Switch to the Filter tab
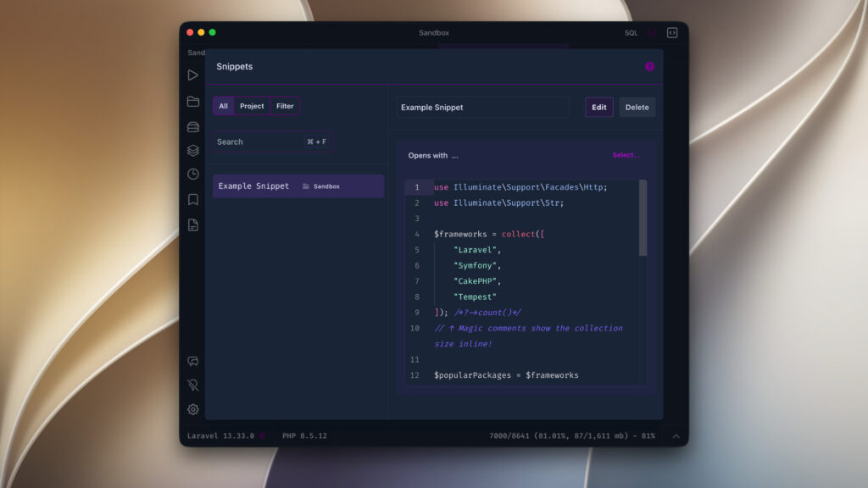 pyautogui.click(x=285, y=106)
